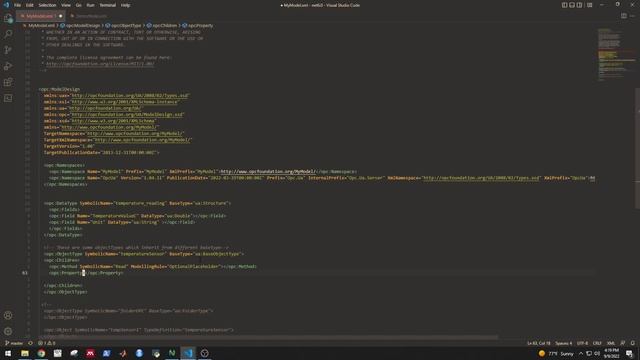Open the Explorer view in activity bar
The height and width of the screenshot is (360, 640).
point(8,18)
